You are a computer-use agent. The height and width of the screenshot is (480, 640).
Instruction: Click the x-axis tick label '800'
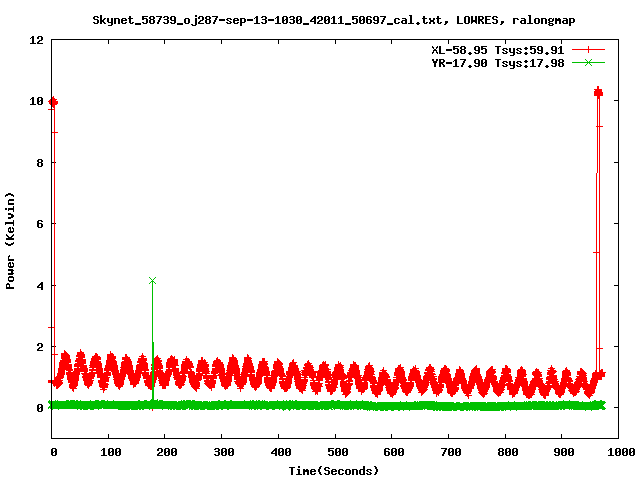507,452
